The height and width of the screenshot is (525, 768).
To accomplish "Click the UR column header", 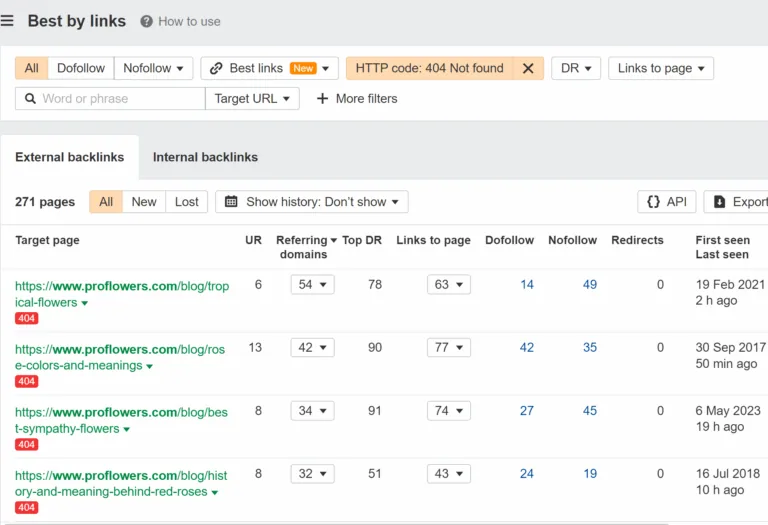I will coord(253,240).
